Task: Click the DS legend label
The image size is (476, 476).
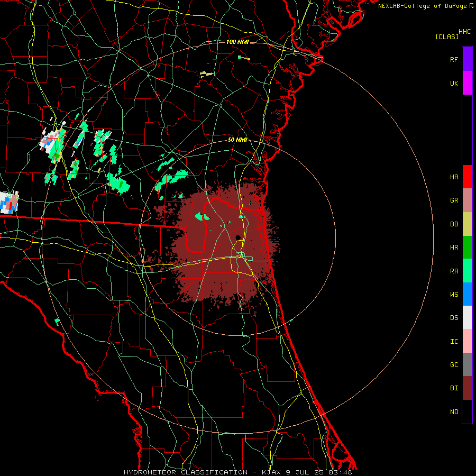Action: tap(454, 317)
